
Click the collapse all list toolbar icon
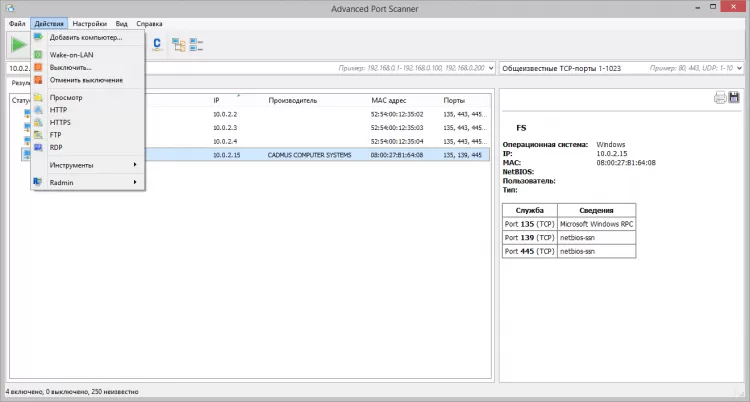tap(195, 44)
